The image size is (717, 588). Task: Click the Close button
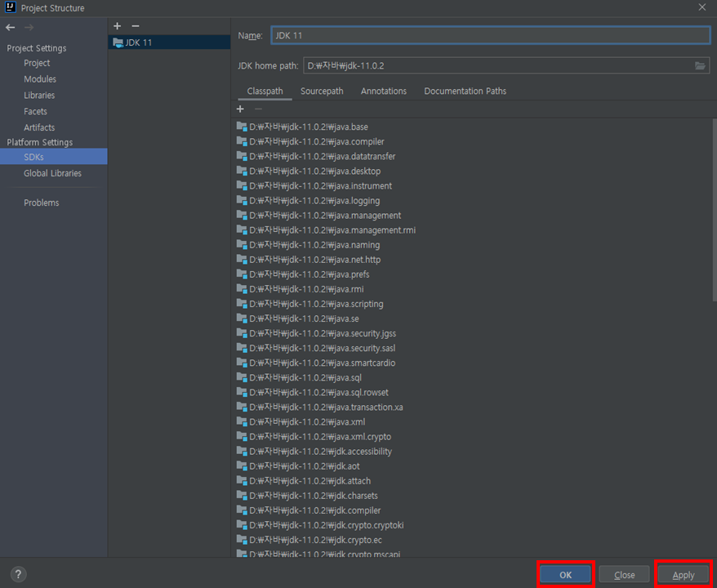(624, 574)
